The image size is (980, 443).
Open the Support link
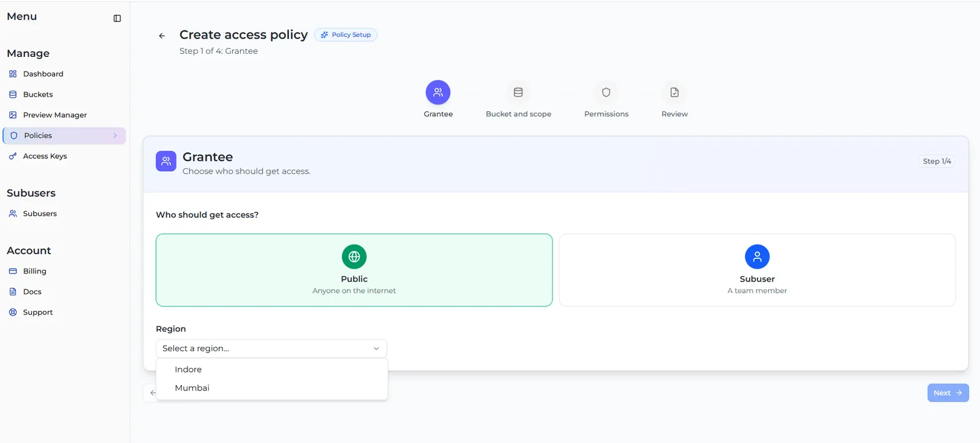coord(38,312)
